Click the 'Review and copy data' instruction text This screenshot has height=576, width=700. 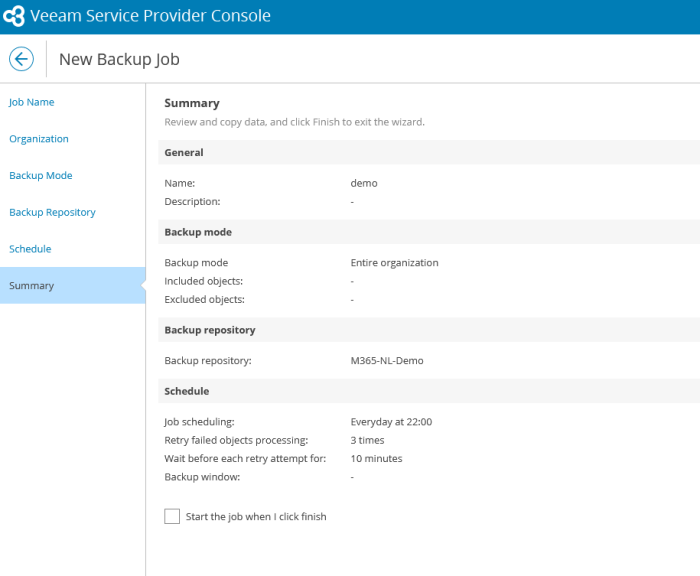(294, 122)
